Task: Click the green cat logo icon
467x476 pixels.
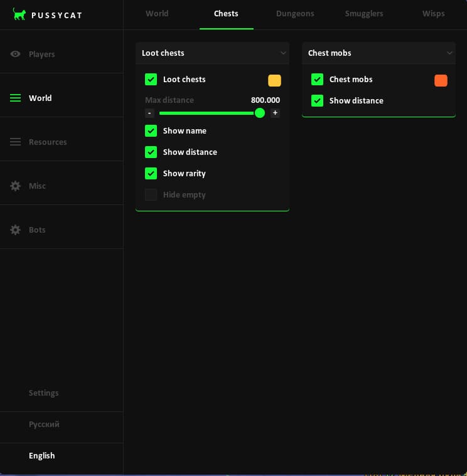Action: coord(19,14)
